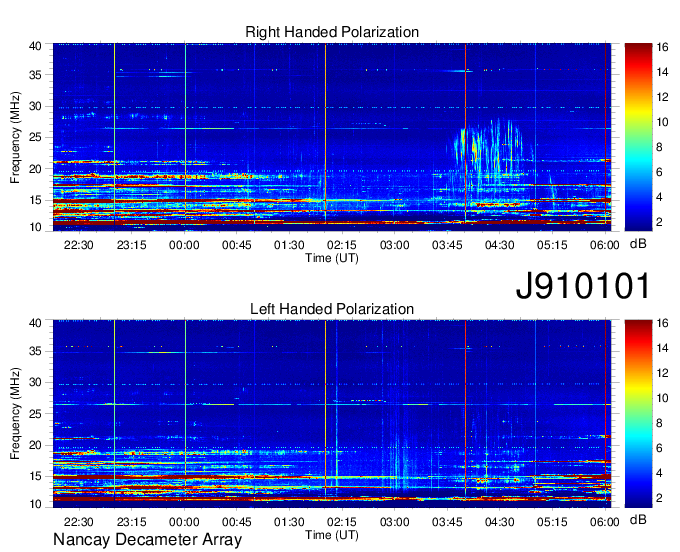
Task: Click the yellow vertical line near 23:00 in Left Handed spectrogram
Action: [114, 410]
